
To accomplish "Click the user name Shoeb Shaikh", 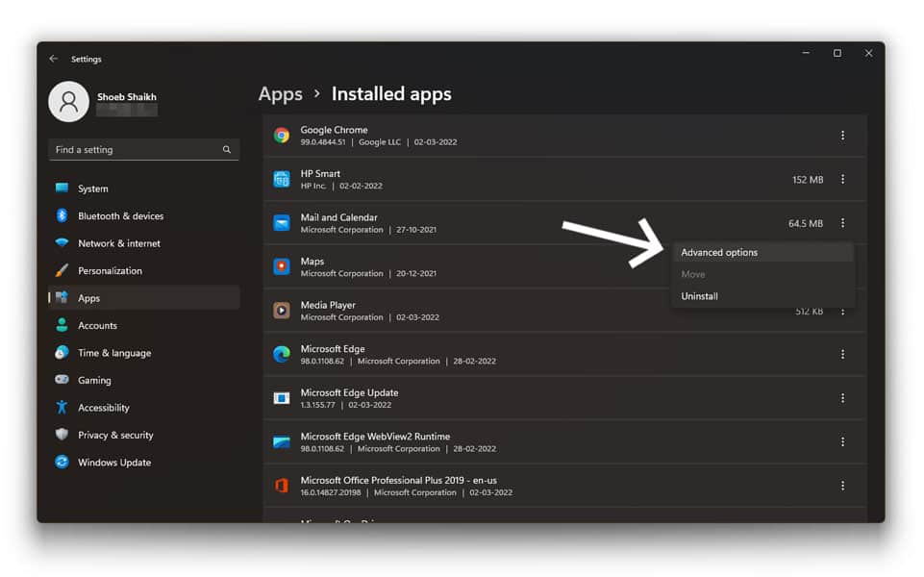I will coord(127,97).
